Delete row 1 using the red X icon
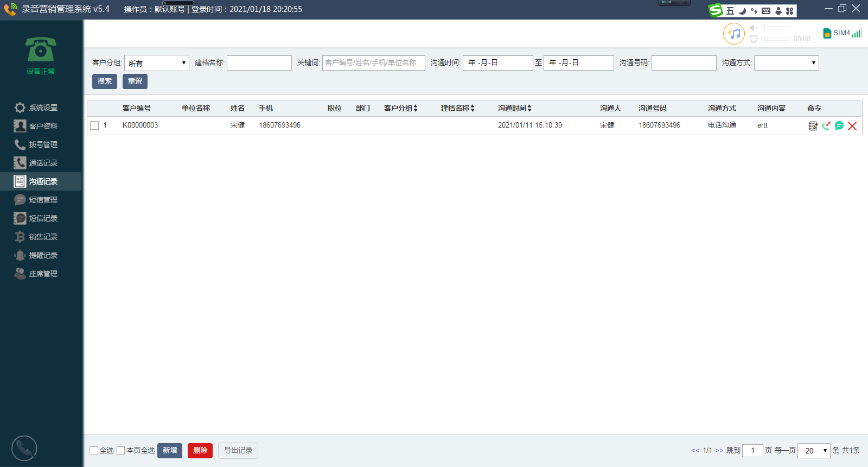The width and height of the screenshot is (868, 467). pos(852,126)
